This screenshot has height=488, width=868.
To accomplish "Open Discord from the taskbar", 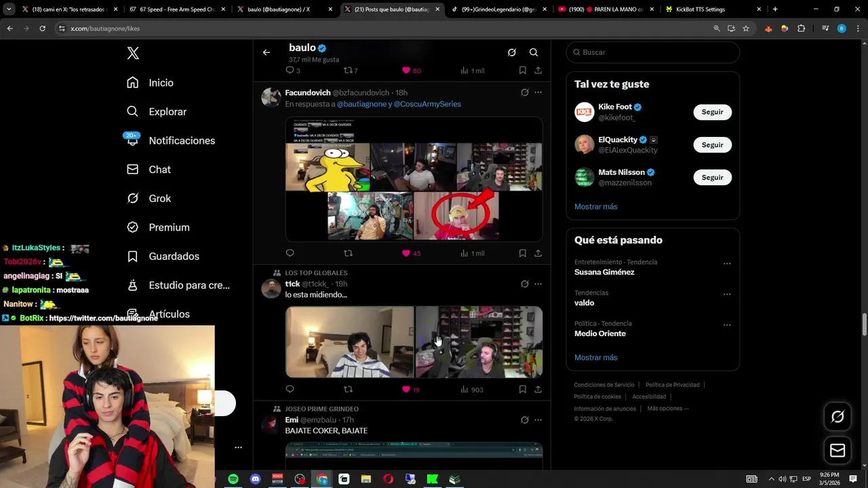I will pos(255,479).
